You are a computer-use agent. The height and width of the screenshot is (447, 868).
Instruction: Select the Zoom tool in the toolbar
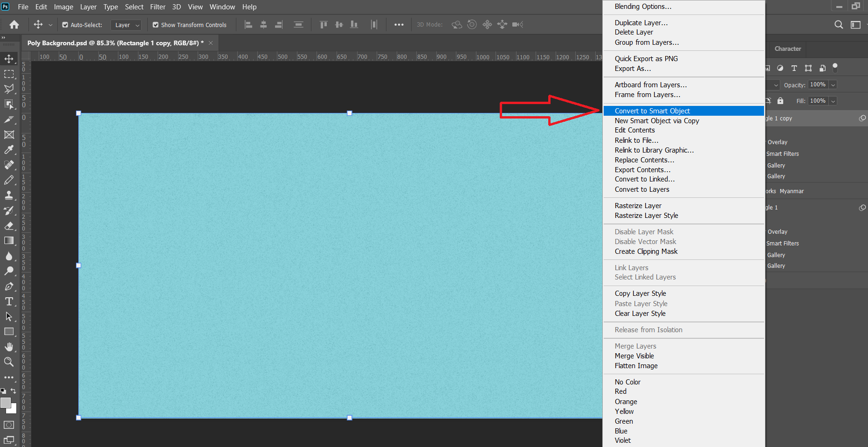click(x=9, y=362)
